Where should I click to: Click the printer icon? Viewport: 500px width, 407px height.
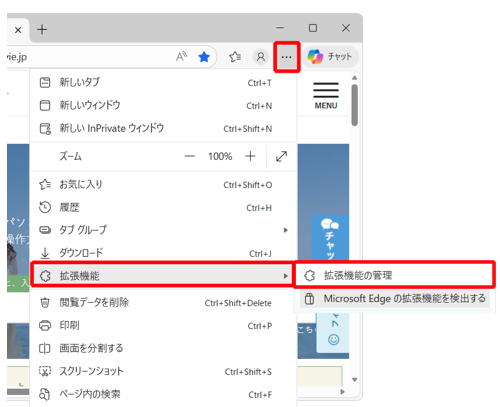point(45,325)
